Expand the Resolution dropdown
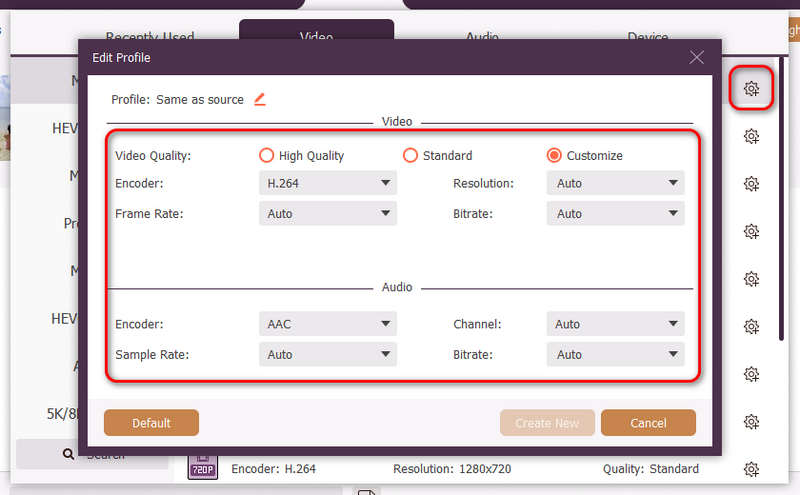 click(615, 183)
